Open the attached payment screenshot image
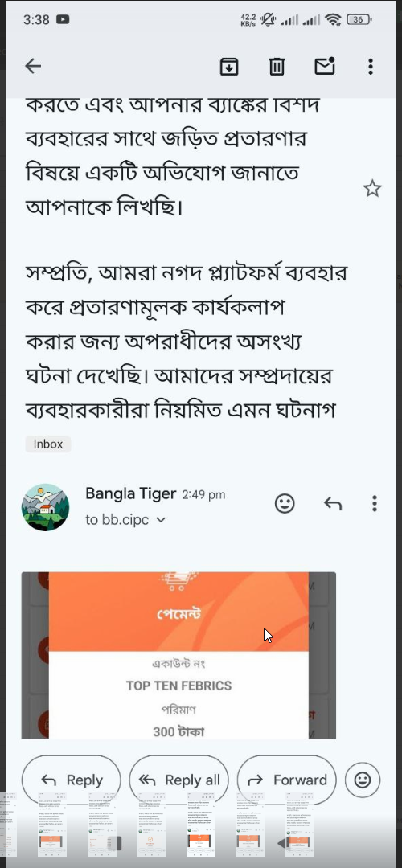Viewport: 402px width, 868px height. 178,656
